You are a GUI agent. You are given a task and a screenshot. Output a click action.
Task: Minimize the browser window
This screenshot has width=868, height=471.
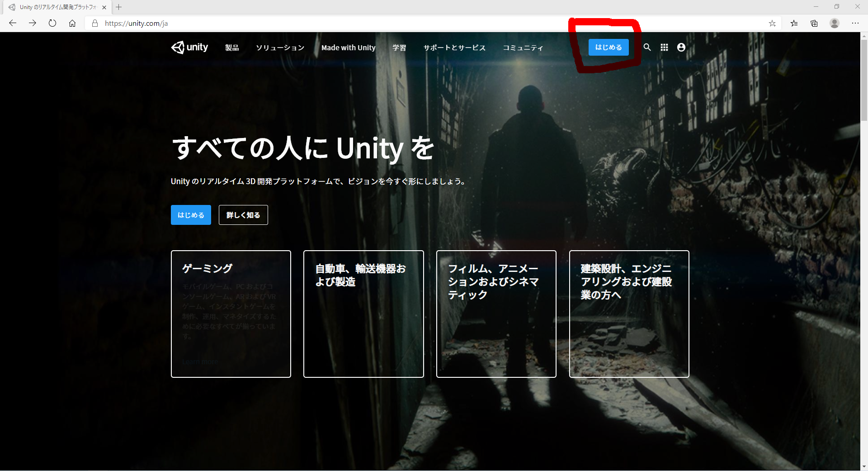click(816, 7)
